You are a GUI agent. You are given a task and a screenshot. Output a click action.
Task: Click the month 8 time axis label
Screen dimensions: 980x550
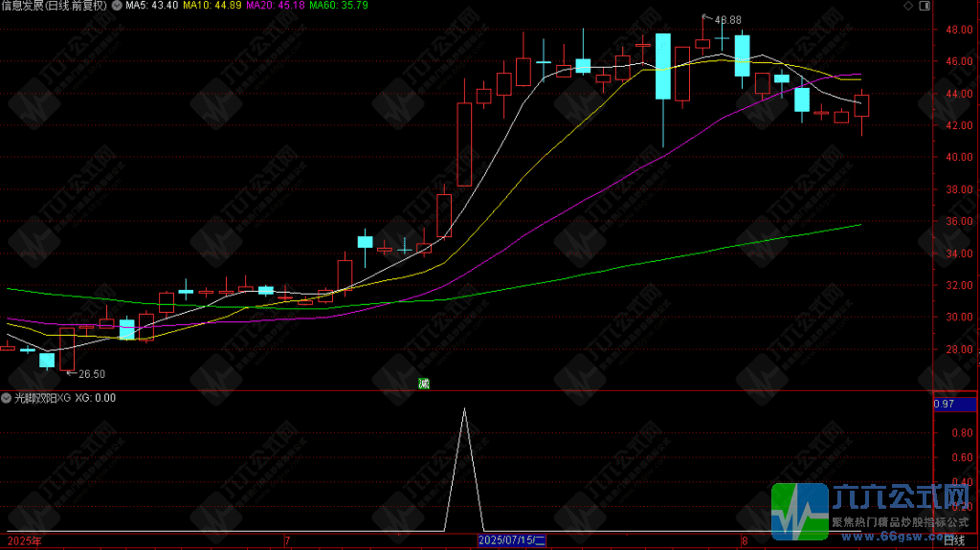tap(745, 540)
